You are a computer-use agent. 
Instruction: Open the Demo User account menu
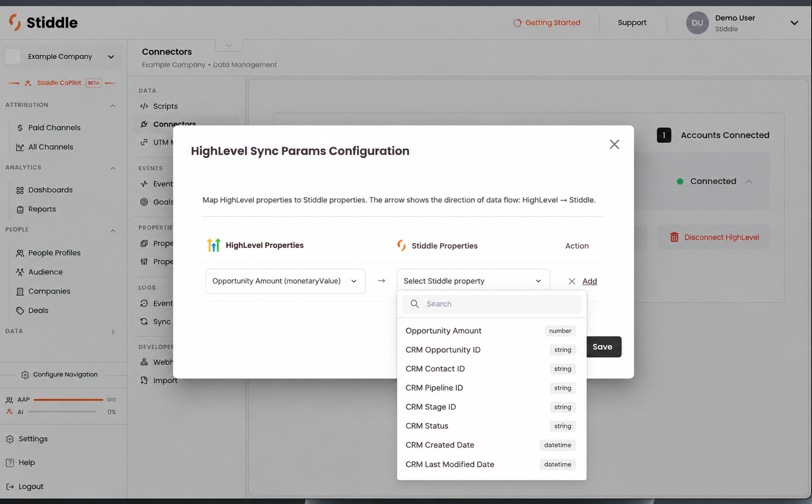click(x=743, y=23)
